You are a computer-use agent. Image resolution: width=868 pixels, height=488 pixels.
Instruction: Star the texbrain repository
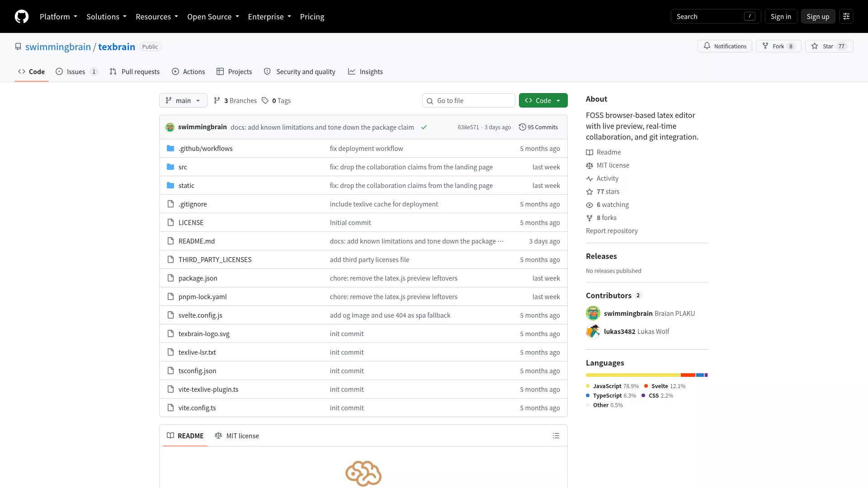coord(829,46)
